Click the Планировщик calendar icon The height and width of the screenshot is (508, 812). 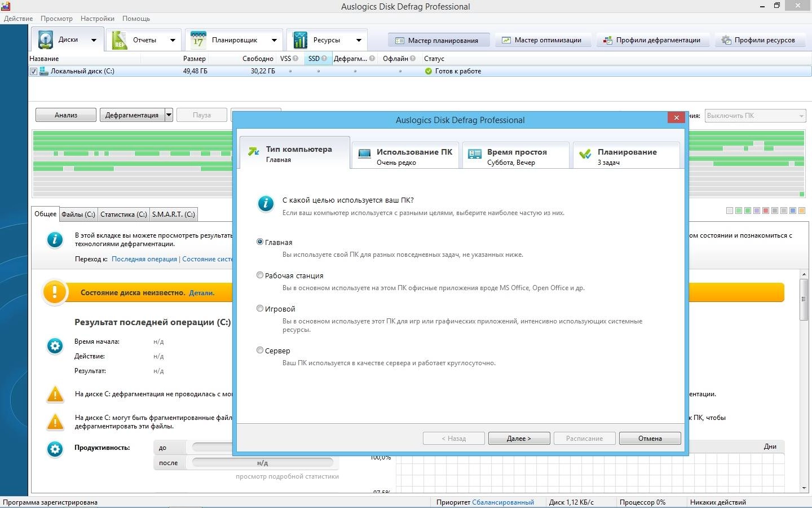click(198, 40)
